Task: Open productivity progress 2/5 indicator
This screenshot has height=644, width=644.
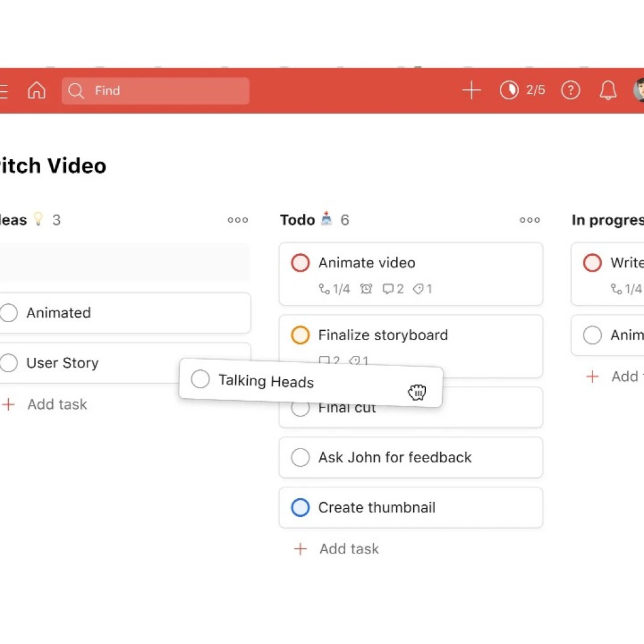Action: (522, 91)
